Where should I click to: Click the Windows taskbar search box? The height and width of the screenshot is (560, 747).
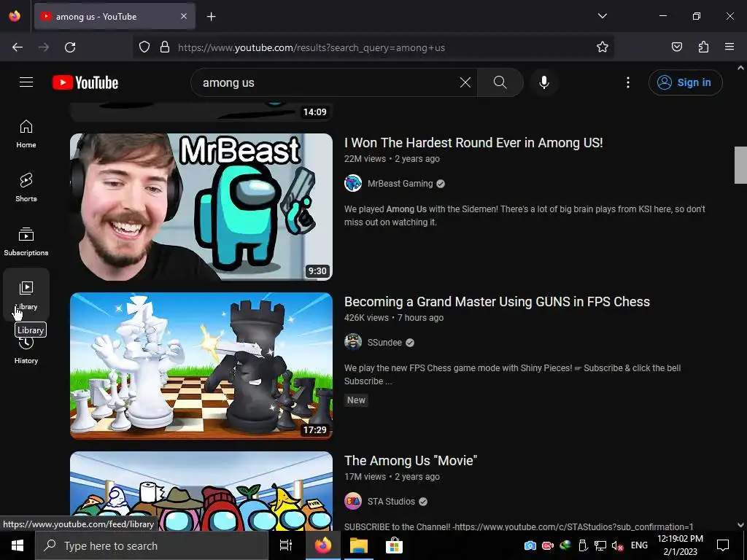coord(152,545)
